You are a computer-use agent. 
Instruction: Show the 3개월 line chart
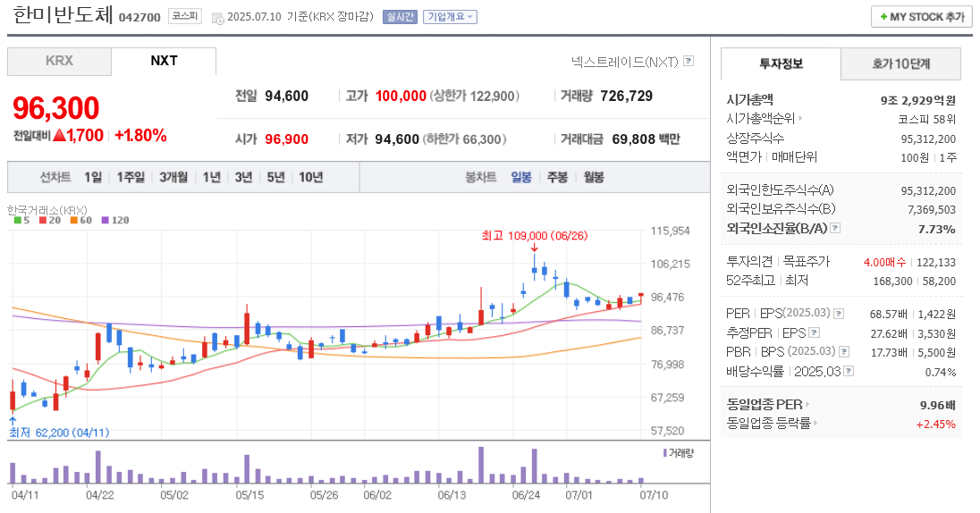(x=173, y=178)
